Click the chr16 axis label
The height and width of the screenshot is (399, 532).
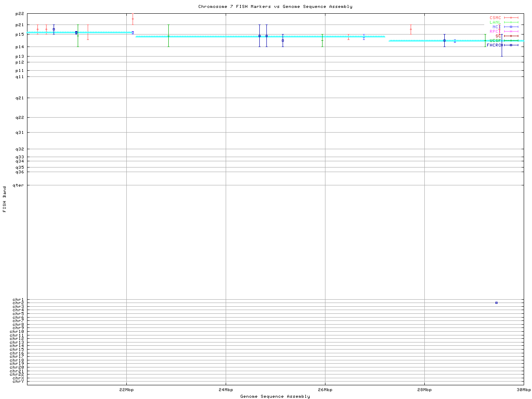pos(17,353)
